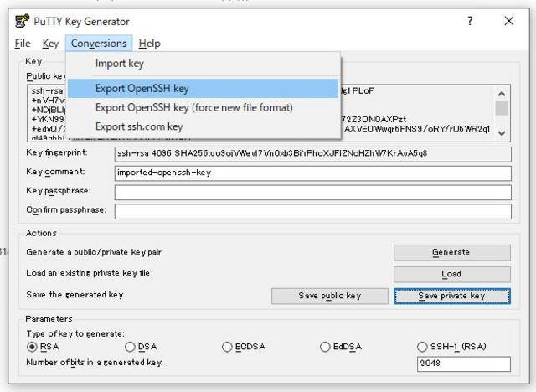This screenshot has height=392, width=536.
Task: Click the 'Key fingerprint:' label
Action: (x=57, y=152)
